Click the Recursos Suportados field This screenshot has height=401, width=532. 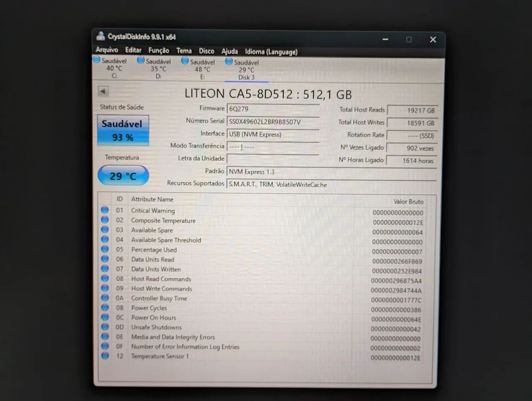point(331,184)
